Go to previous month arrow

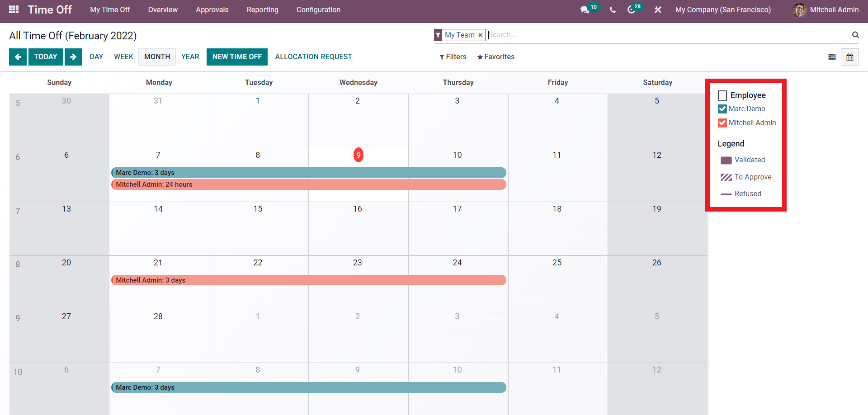(x=18, y=57)
